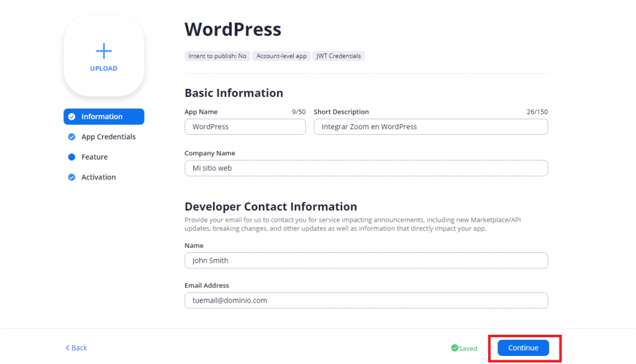Open the Information step in sidebar
Image resolution: width=636 pixels, height=364 pixels.
click(x=104, y=116)
